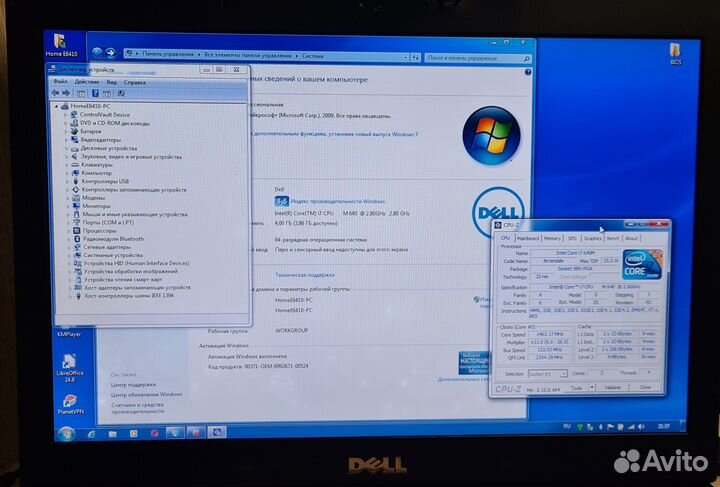Expand the Батареи tree node

click(x=66, y=131)
